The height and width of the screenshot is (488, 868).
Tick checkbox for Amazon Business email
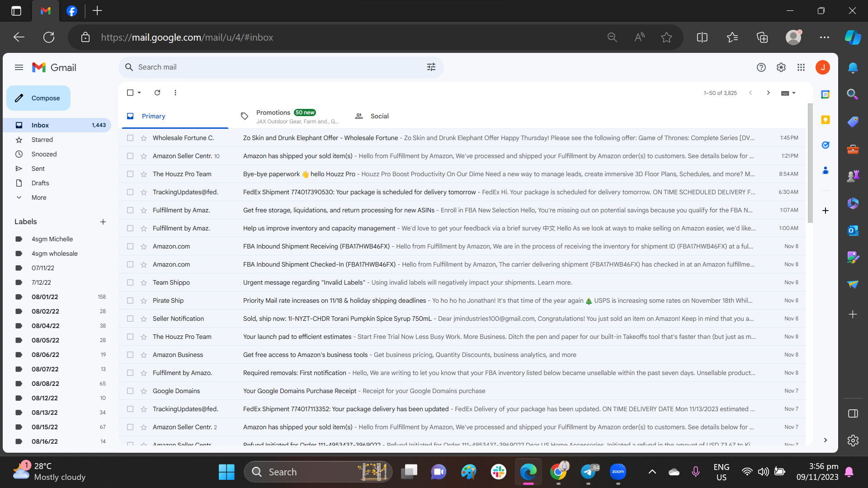pos(130,355)
